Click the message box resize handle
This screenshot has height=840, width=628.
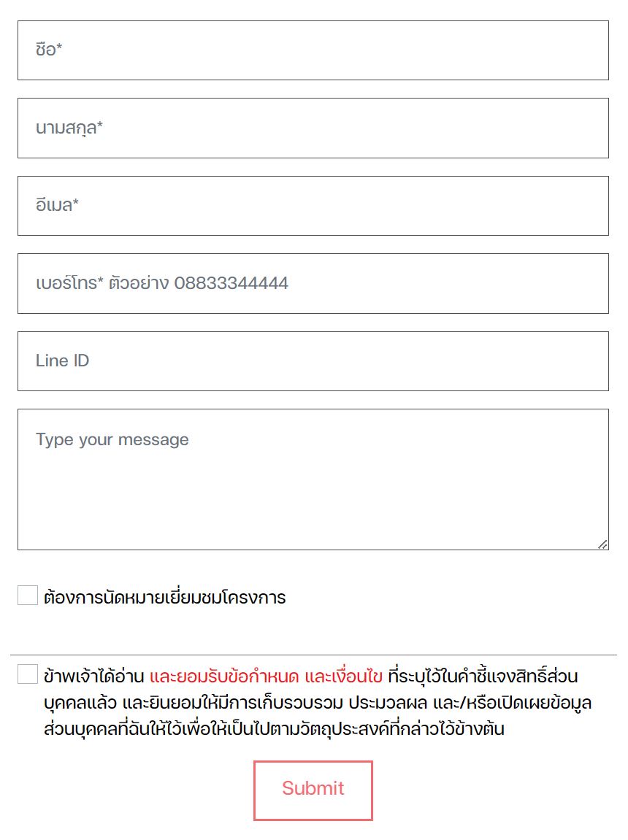click(602, 544)
